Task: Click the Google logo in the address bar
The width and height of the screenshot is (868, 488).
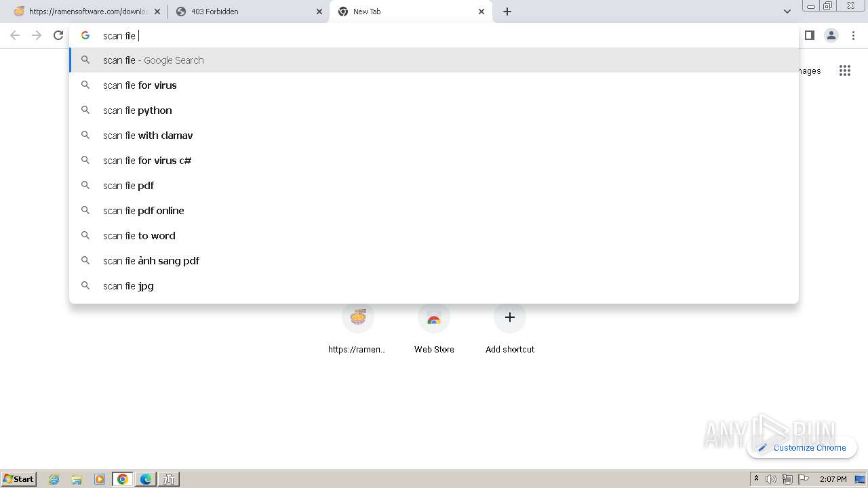Action: [x=85, y=35]
